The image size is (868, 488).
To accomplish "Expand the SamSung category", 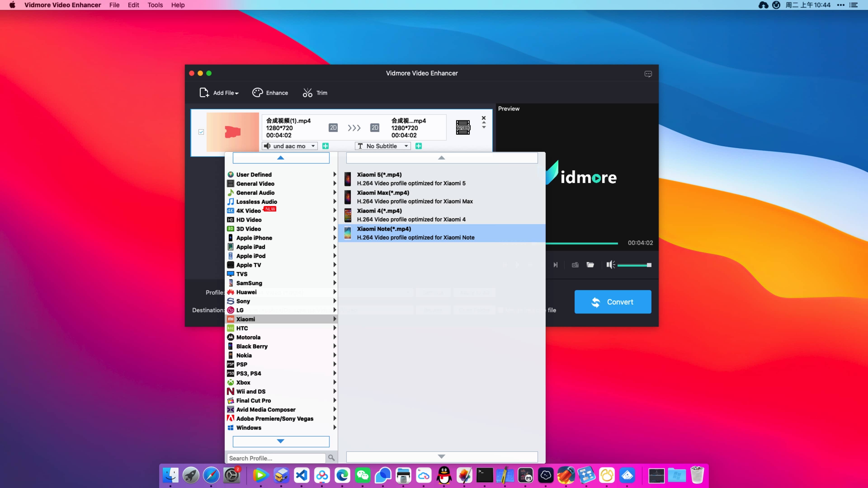I will (281, 283).
